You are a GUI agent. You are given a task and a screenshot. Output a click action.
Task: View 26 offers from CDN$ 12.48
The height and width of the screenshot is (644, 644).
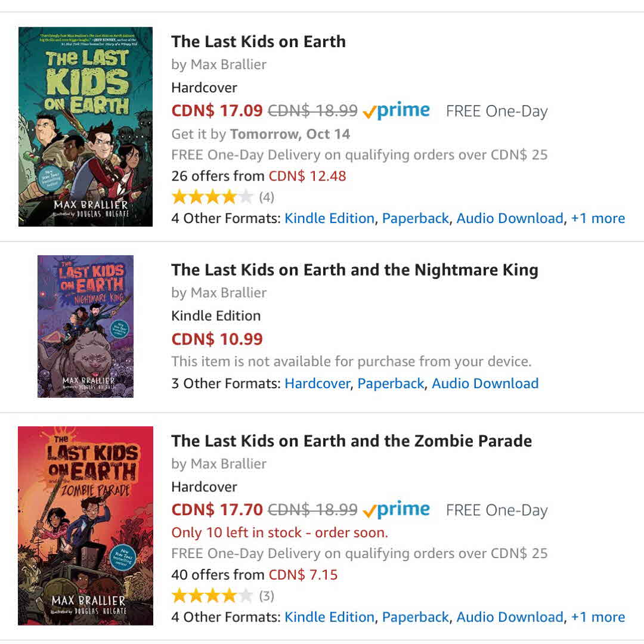258,176
